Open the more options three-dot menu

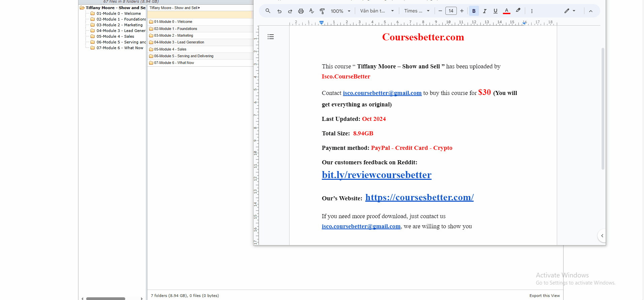(x=532, y=11)
